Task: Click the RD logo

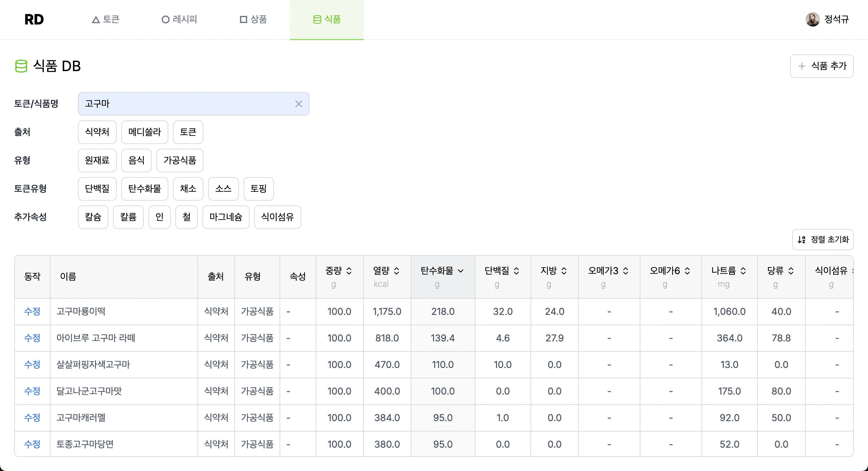Action: click(x=34, y=19)
